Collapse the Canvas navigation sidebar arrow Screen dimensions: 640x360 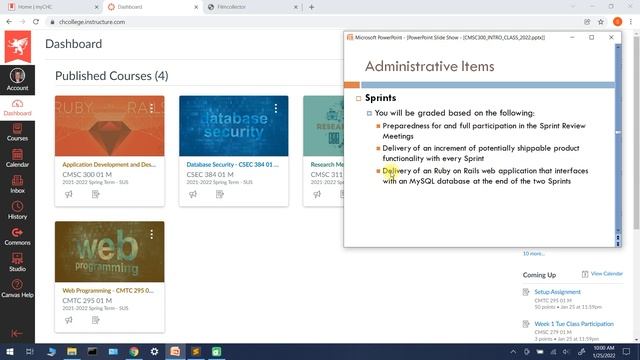17,333
